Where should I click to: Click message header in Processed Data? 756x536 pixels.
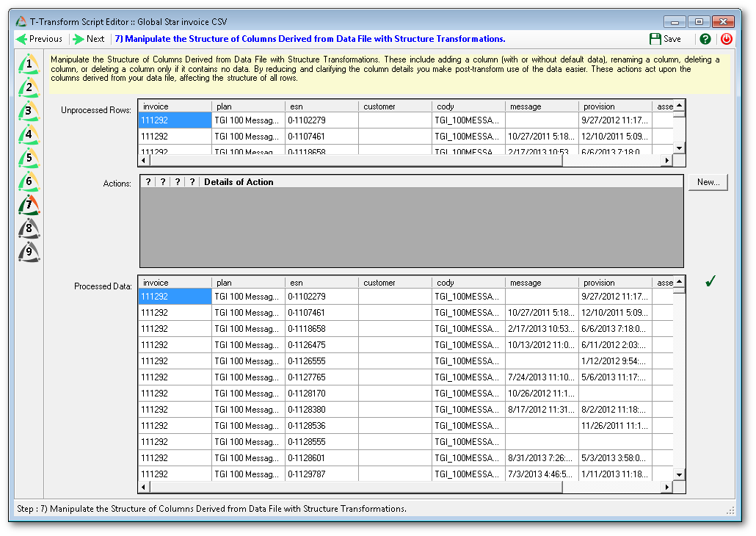click(x=542, y=283)
